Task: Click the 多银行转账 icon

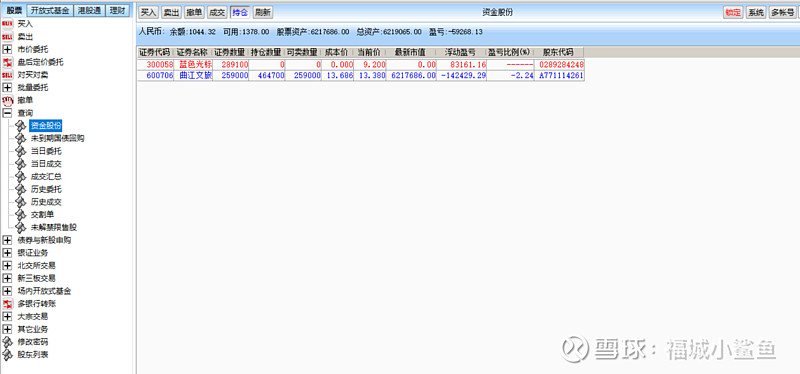Action: tap(8, 304)
